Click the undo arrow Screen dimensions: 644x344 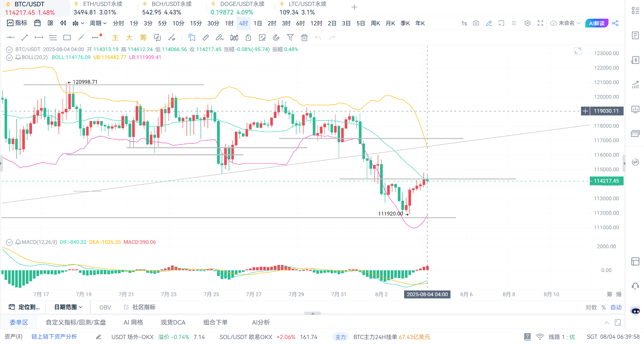(318, 37)
